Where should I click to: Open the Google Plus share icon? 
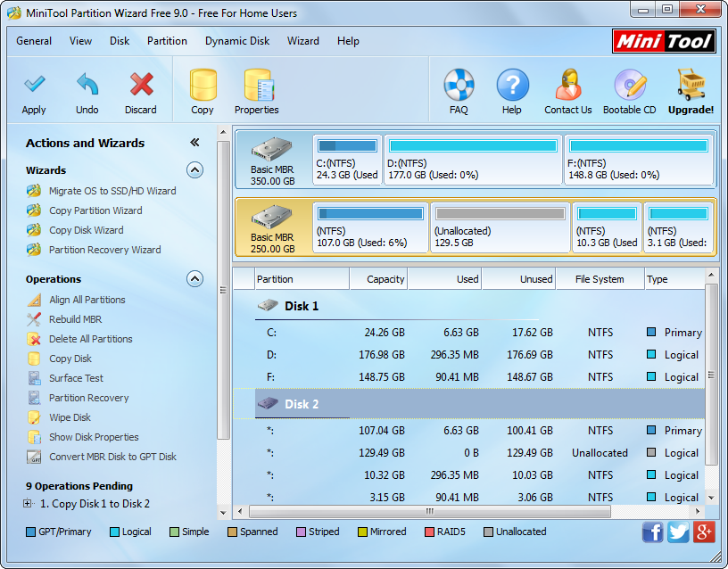coord(704,532)
